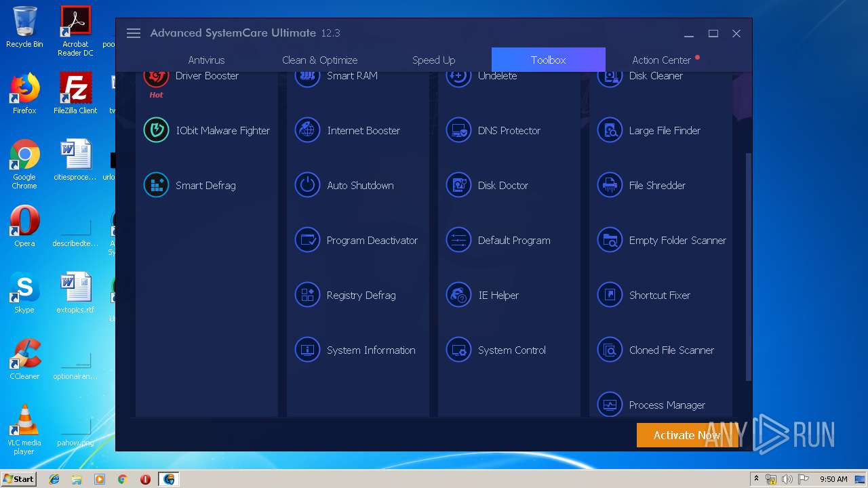Launch Internet Booster icon

[307, 130]
